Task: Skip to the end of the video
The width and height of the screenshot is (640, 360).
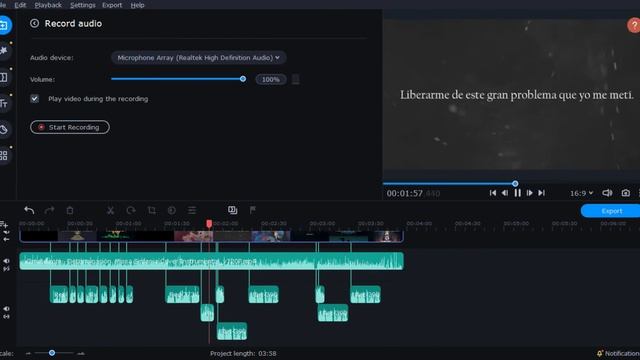Action: point(541,193)
